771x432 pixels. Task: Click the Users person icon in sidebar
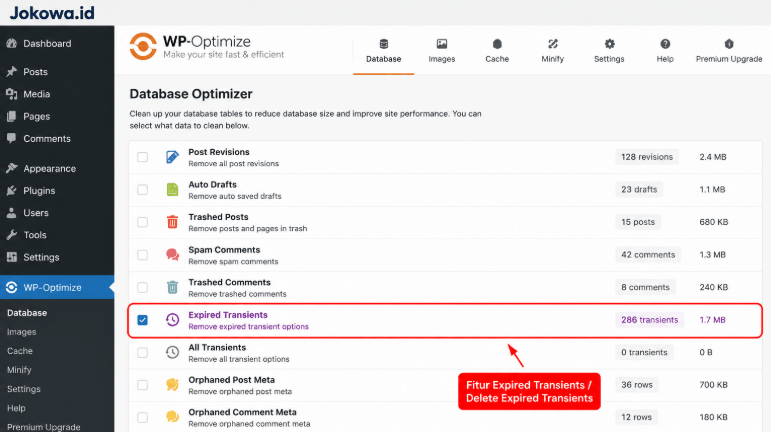click(x=12, y=213)
